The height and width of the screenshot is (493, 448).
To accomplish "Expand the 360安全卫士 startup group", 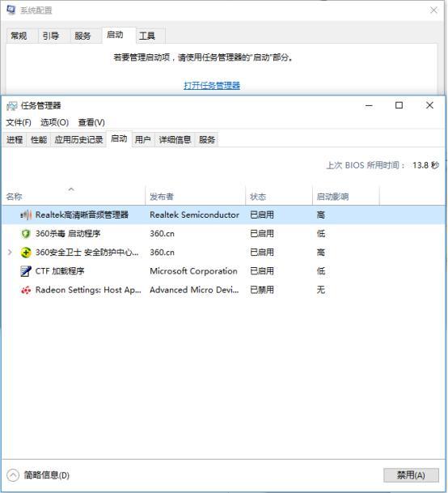I will tap(10, 252).
